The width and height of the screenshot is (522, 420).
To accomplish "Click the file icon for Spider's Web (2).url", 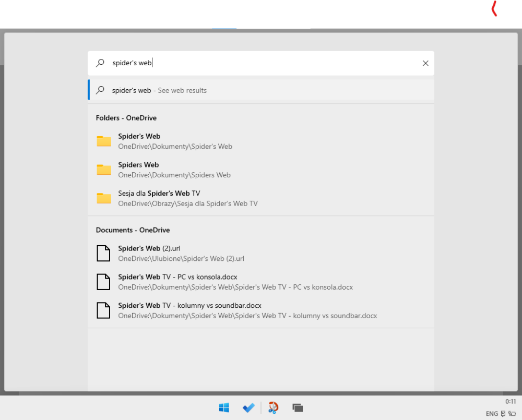I will pos(103,253).
